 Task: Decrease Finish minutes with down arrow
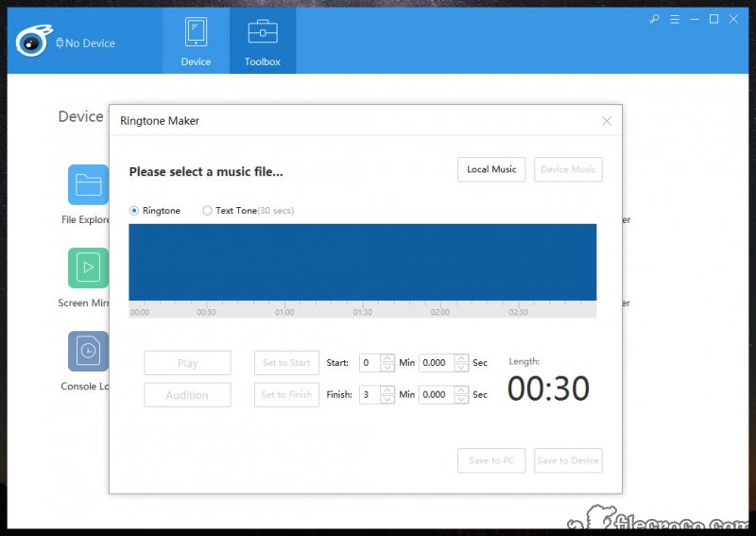click(x=387, y=399)
